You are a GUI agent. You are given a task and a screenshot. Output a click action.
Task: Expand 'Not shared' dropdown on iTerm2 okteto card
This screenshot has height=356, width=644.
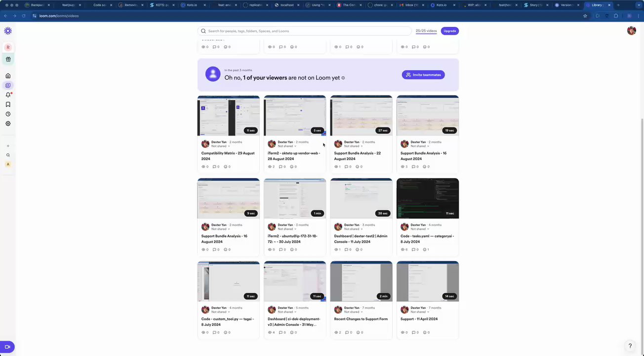(x=286, y=146)
